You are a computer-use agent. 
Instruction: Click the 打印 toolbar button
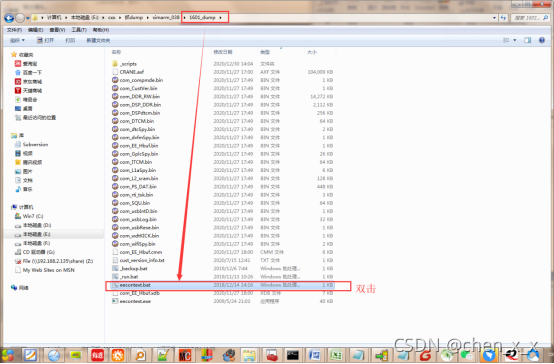point(70,40)
